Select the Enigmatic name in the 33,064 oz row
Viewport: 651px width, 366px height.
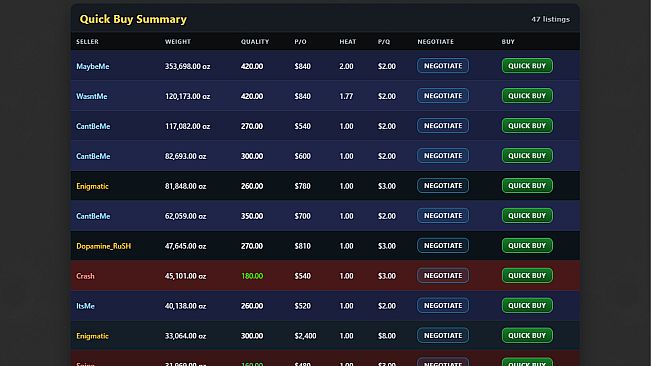click(92, 336)
